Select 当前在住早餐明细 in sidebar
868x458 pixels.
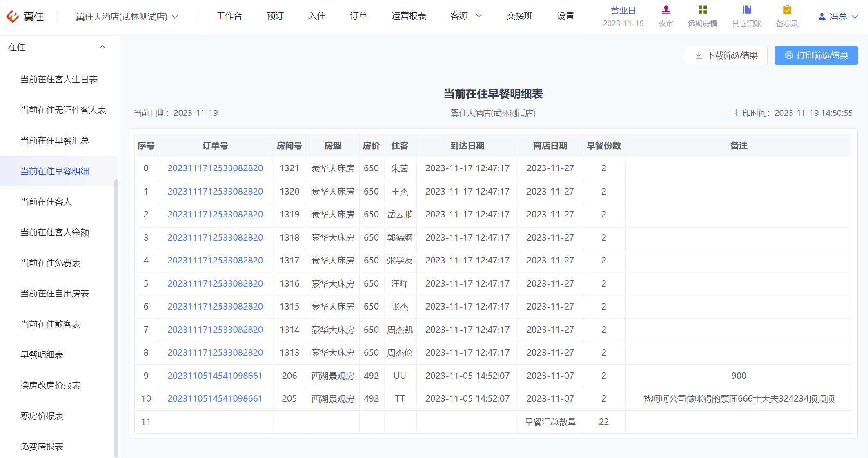tap(59, 171)
